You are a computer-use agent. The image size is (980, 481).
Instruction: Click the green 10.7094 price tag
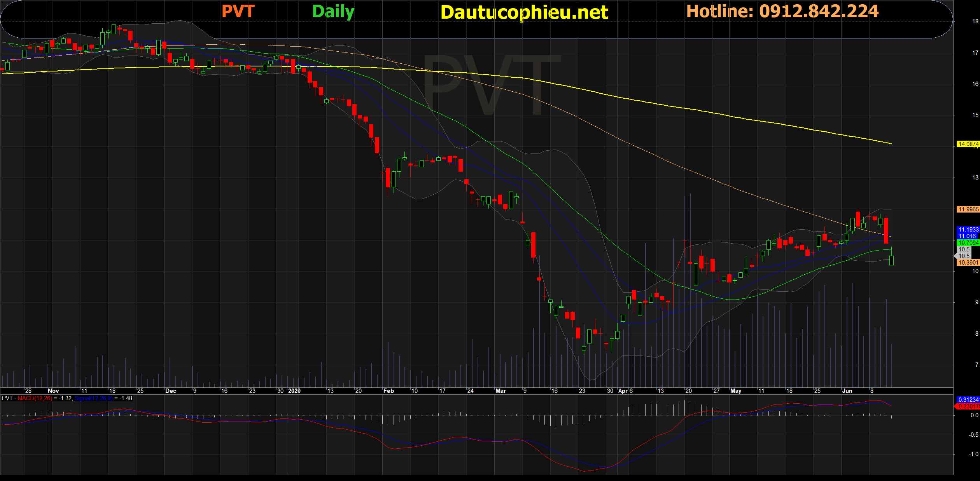(x=968, y=243)
